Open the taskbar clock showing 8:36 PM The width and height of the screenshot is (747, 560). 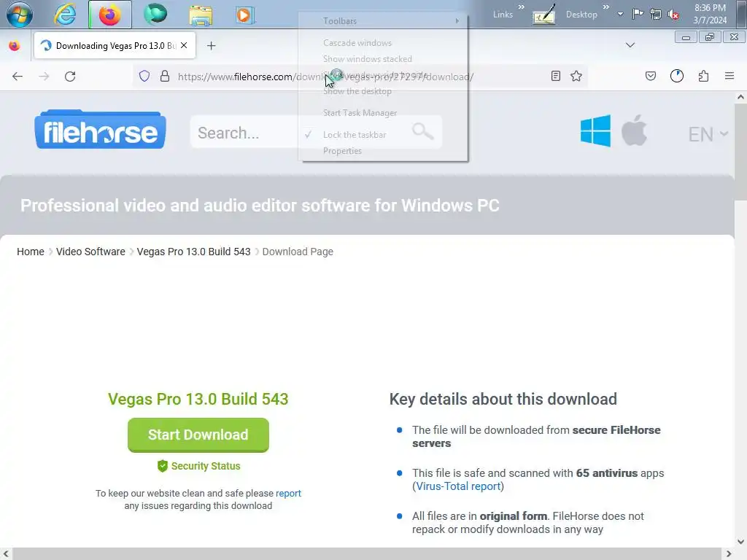tap(710, 14)
